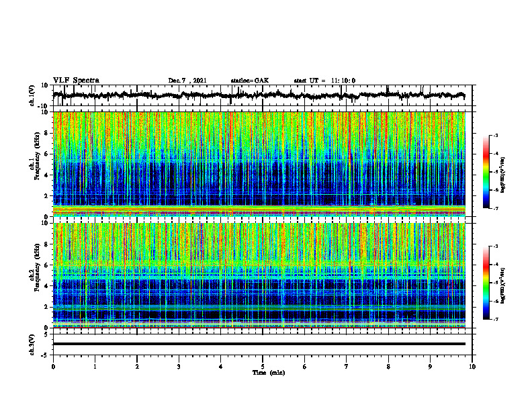
Task: Click the "-3" label on ch.1 color bar
Action: (495, 135)
